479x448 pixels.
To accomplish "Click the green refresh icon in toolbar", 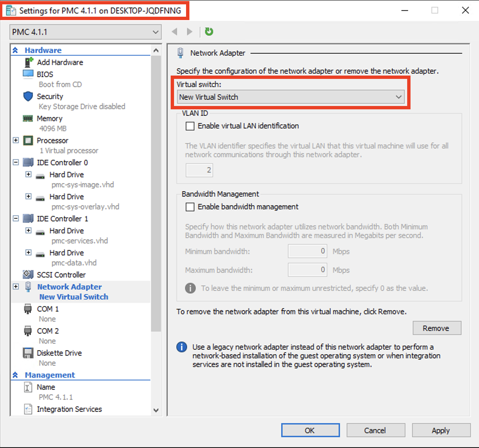I will pos(209,32).
